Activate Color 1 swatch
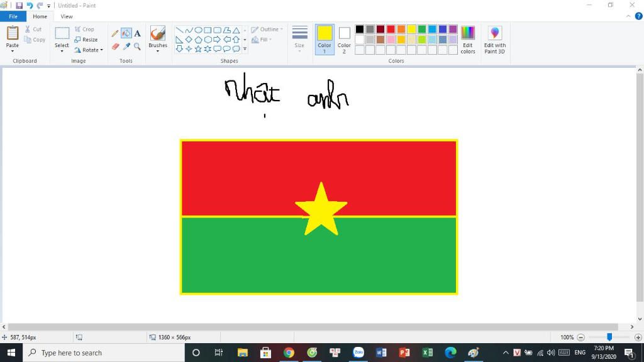 click(324, 40)
